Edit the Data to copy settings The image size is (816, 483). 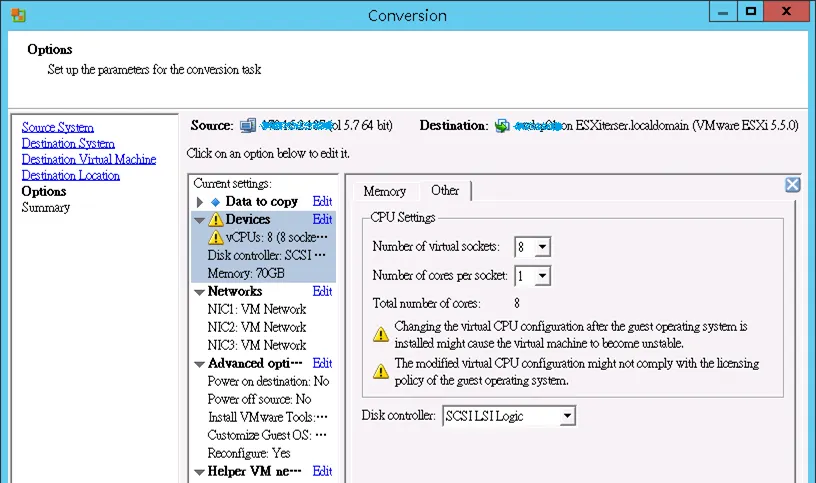coord(322,201)
